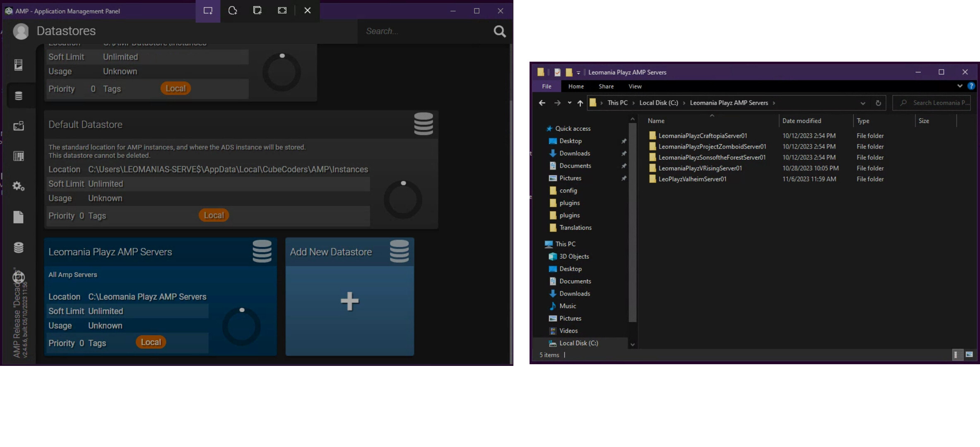The width and height of the screenshot is (980, 447).
Task: Focus the Search Leomania P... box
Action: click(932, 103)
